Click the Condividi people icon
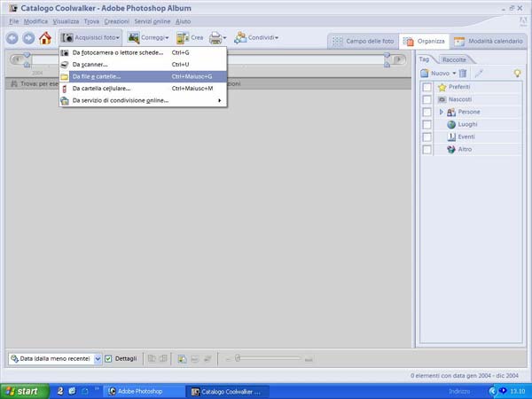Screen dimensions: 532x399 coord(240,37)
